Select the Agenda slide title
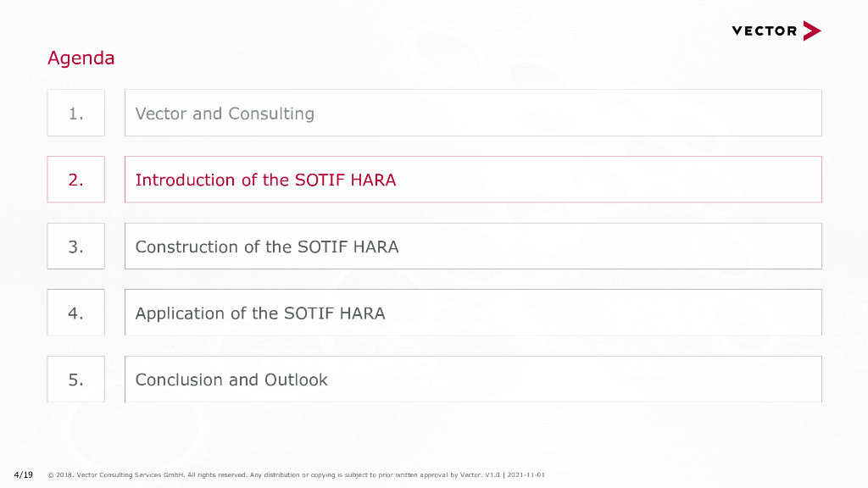The width and height of the screenshot is (868, 488). (x=81, y=58)
